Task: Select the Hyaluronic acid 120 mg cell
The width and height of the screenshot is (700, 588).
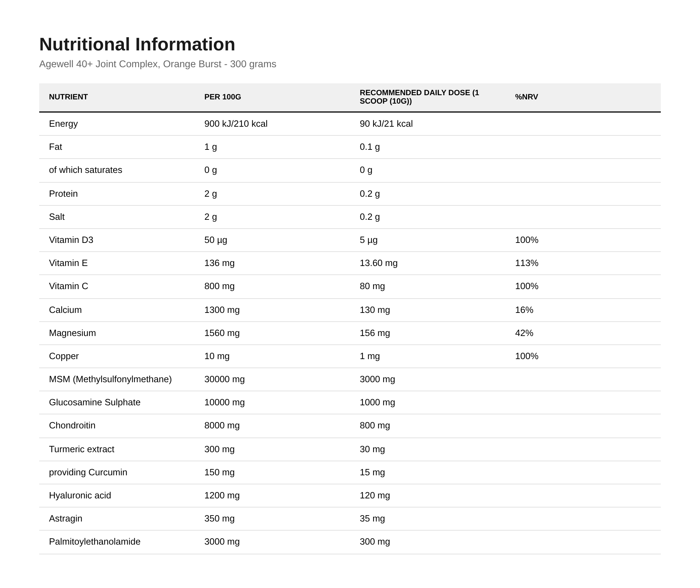Action: click(375, 496)
